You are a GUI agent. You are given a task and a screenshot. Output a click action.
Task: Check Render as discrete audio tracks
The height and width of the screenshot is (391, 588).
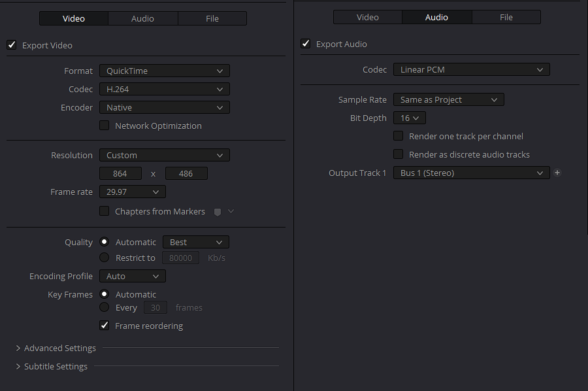click(399, 154)
